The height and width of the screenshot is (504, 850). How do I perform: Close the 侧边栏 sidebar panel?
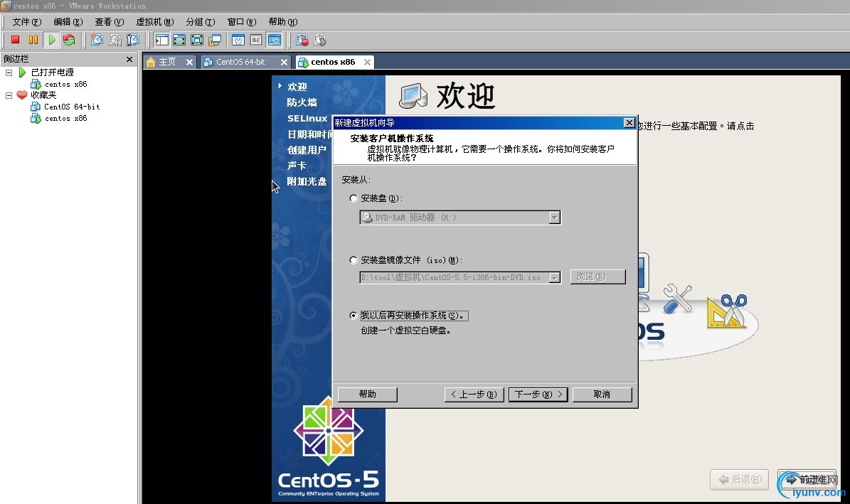[129, 59]
